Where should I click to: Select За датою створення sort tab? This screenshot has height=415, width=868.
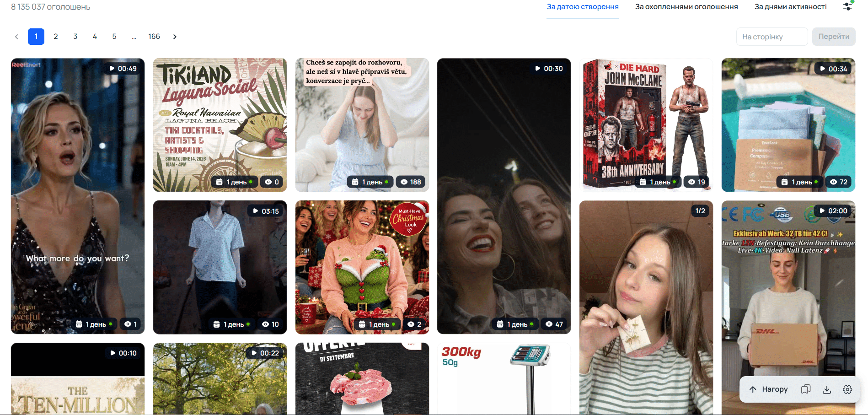pyautogui.click(x=583, y=7)
